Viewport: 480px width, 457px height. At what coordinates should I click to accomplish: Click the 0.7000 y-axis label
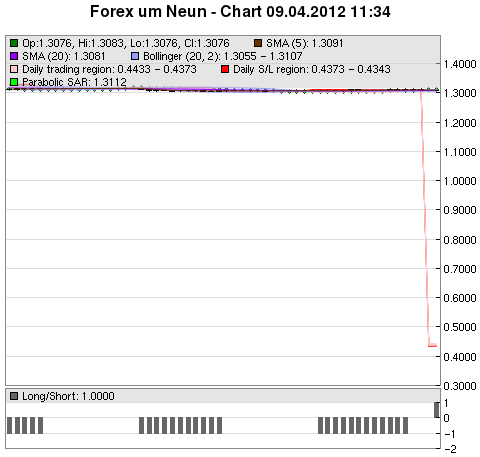[x=460, y=269]
